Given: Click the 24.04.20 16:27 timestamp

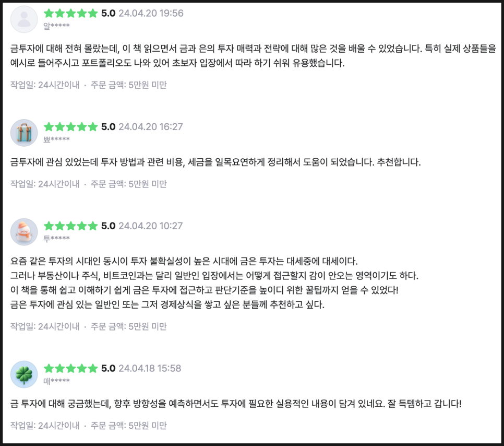Looking at the screenshot, I should coord(151,127).
